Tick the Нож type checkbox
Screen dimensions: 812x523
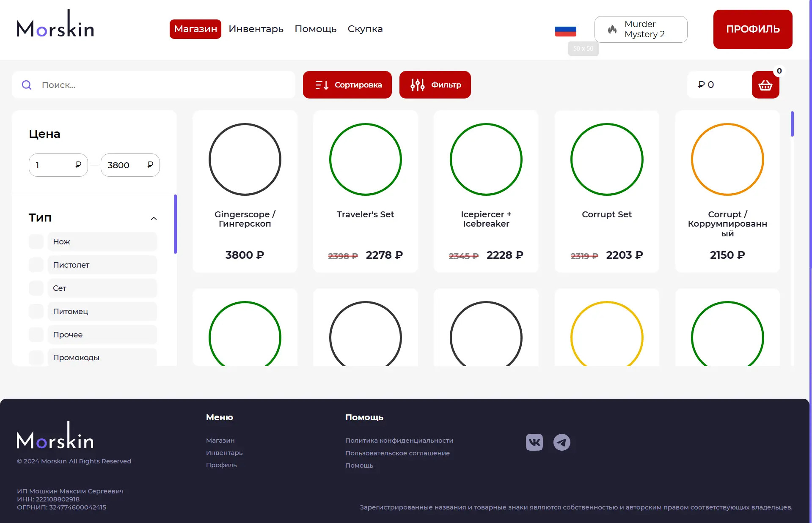pyautogui.click(x=36, y=241)
